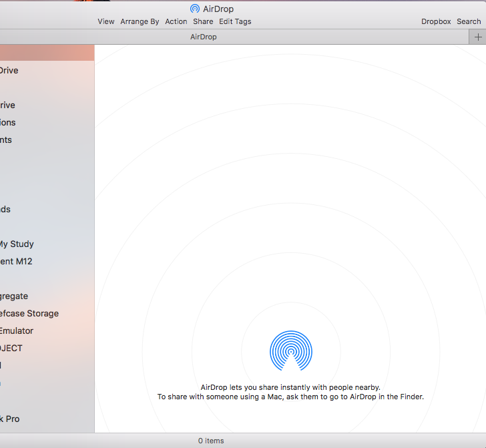Open the Arrange By toolbar menu
The image size is (486, 448).
pos(140,22)
